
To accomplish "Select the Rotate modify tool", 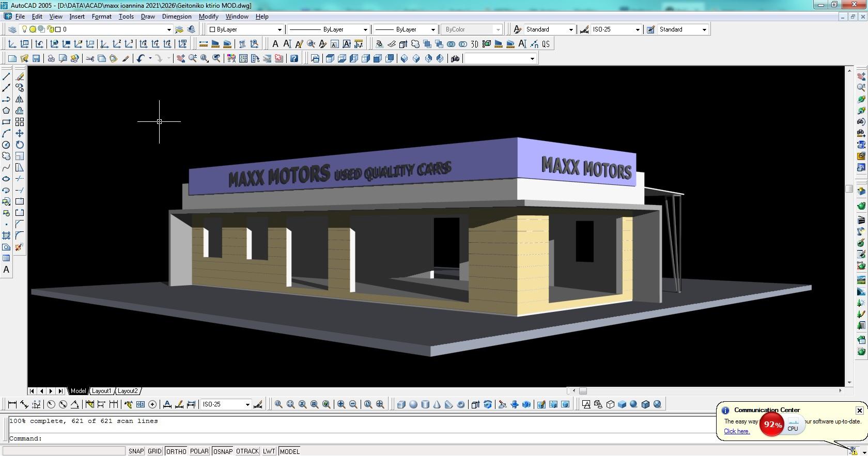I will 20,145.
